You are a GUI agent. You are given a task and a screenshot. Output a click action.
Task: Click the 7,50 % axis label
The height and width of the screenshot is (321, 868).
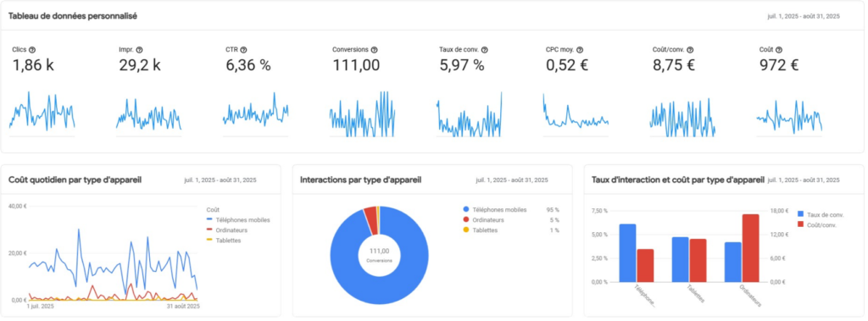[x=600, y=211]
